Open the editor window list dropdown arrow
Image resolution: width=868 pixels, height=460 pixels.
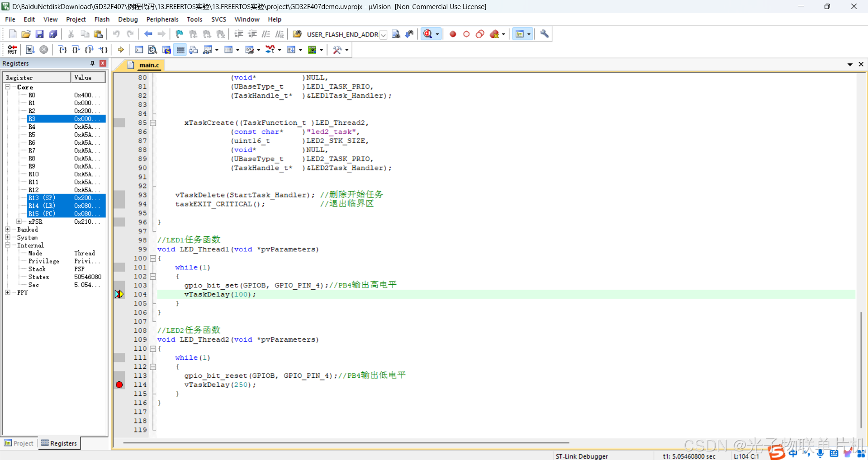click(850, 65)
